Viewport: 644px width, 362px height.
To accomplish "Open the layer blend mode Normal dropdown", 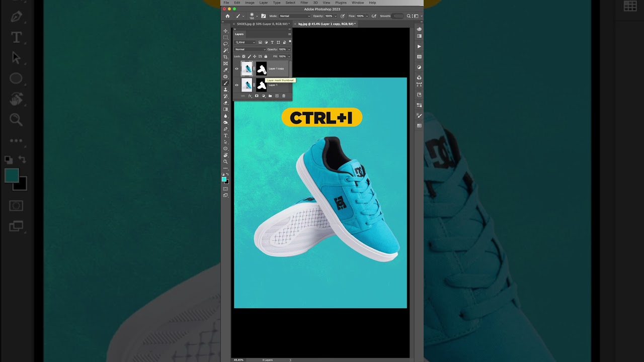I will [250, 49].
